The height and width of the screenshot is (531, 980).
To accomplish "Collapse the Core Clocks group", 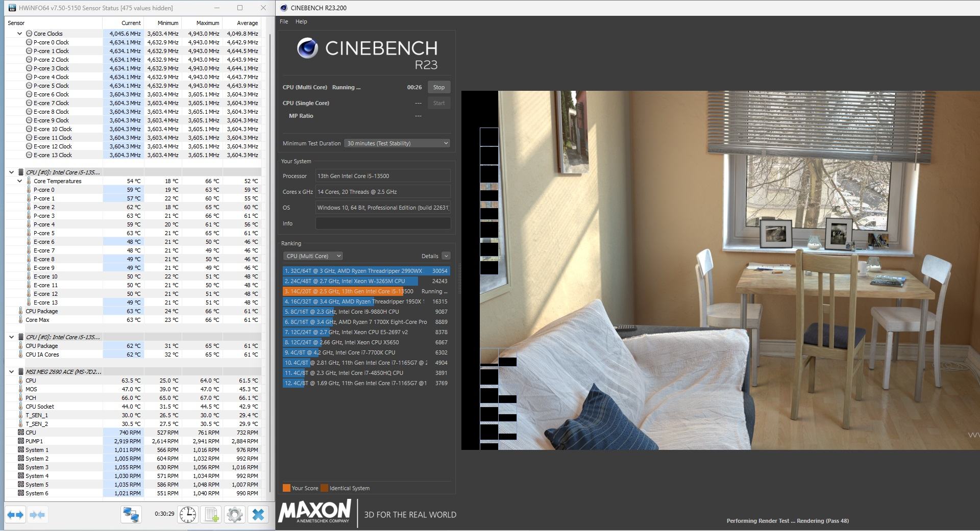I will (x=20, y=34).
